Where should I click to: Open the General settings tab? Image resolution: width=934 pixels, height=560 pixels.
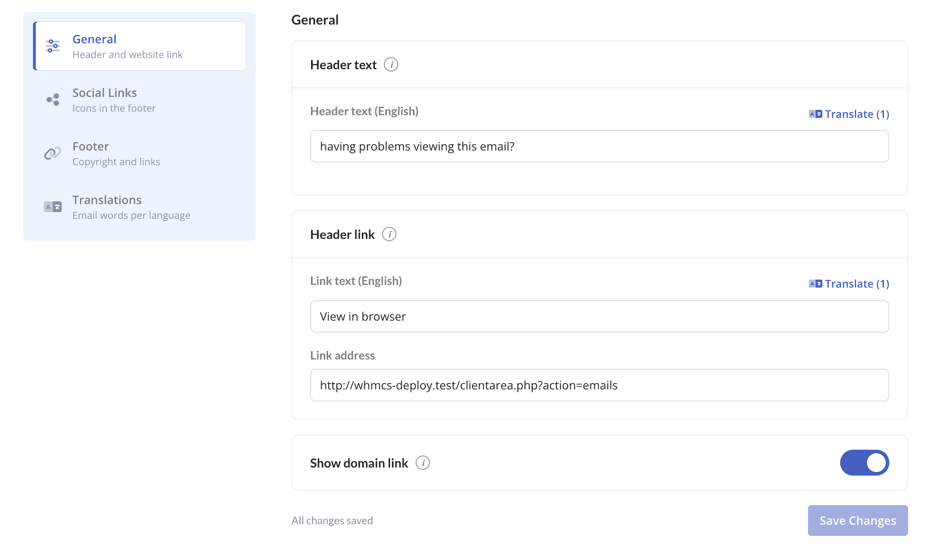[140, 46]
